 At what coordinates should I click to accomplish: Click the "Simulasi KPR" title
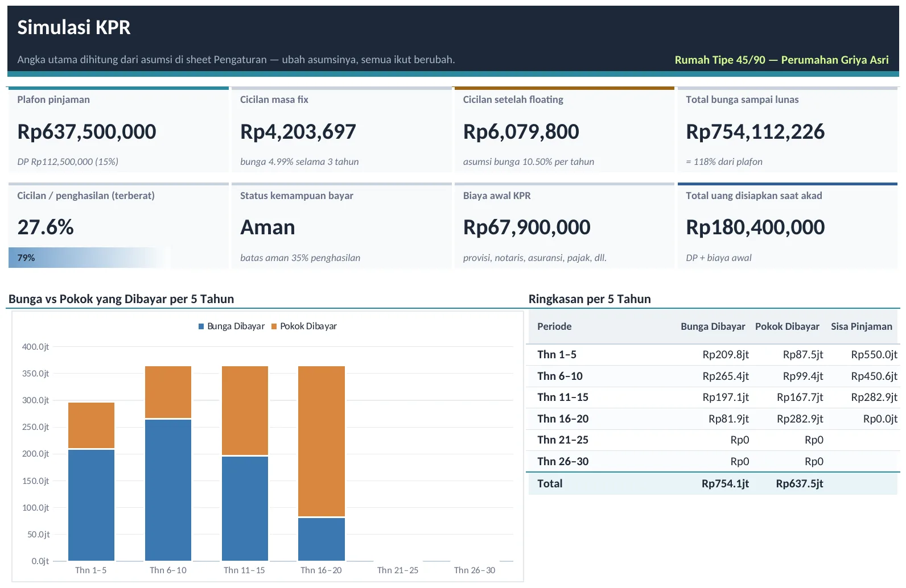[x=74, y=27]
